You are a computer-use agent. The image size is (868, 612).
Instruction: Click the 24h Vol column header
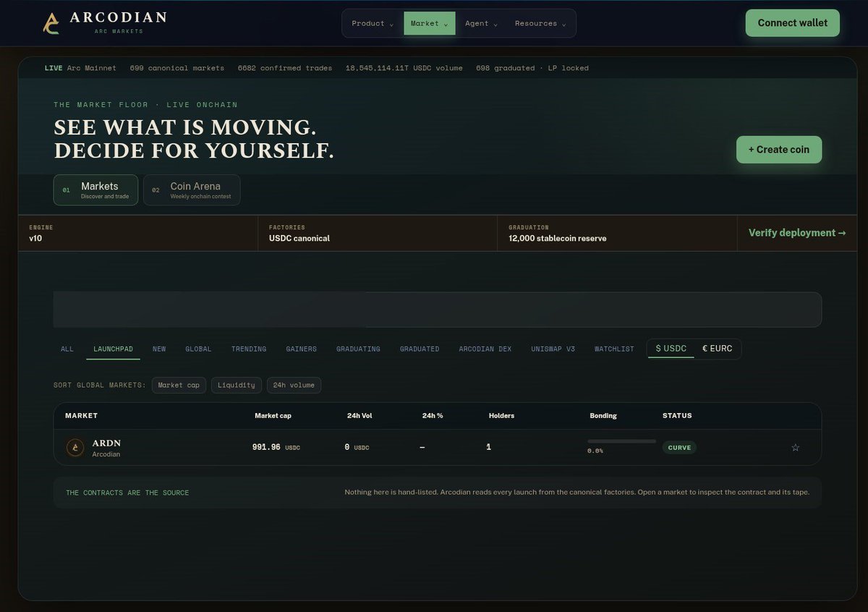pos(359,416)
